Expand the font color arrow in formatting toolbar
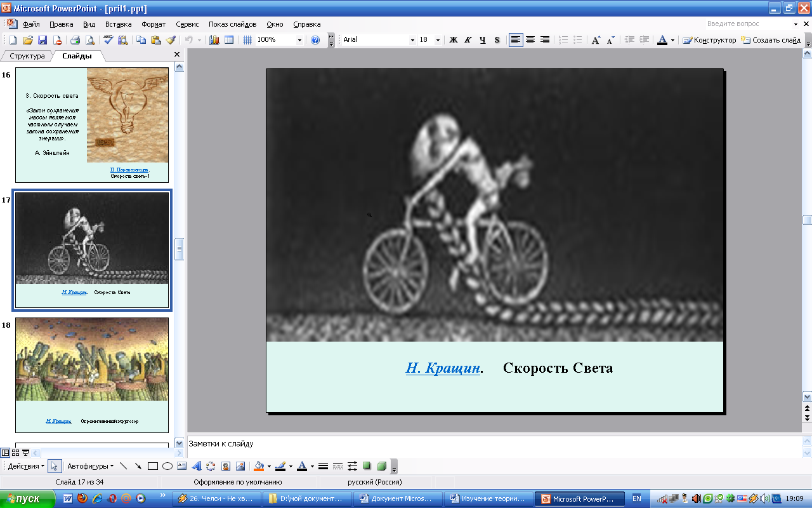 [x=672, y=39]
